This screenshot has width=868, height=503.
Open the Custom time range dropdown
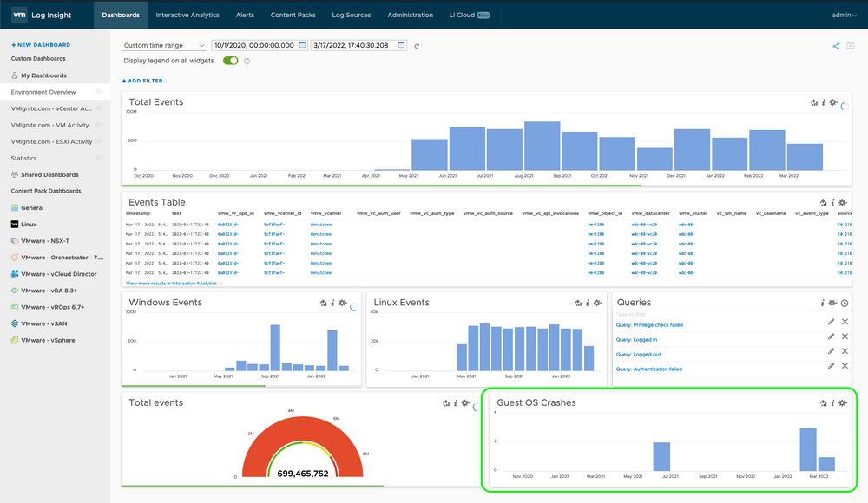click(164, 45)
